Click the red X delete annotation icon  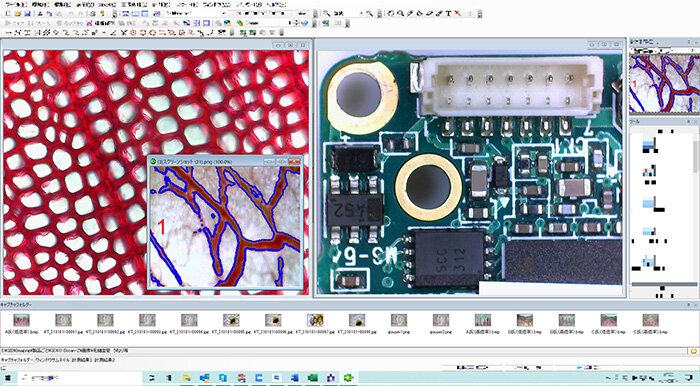click(458, 13)
